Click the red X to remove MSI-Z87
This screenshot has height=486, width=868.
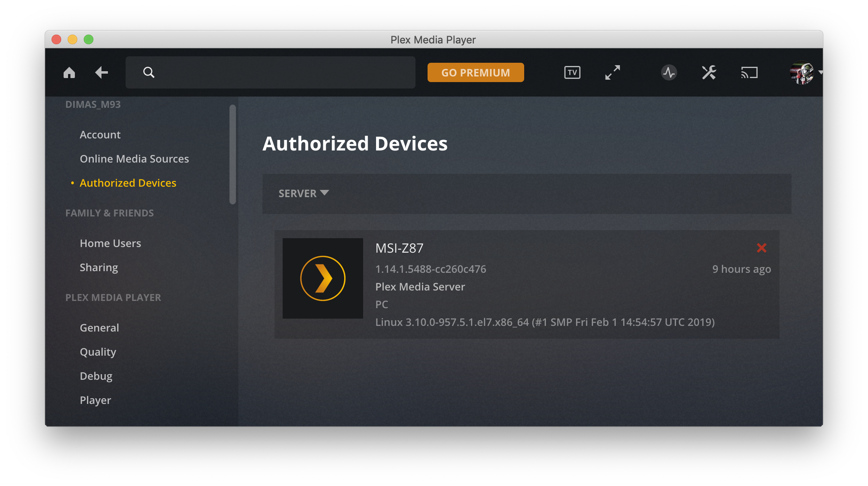click(x=761, y=248)
